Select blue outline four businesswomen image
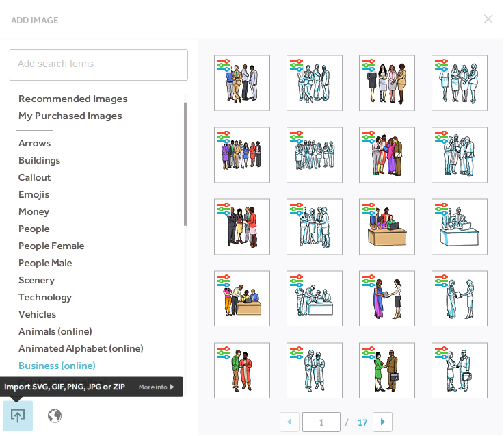This screenshot has height=436, width=504. pos(460,83)
